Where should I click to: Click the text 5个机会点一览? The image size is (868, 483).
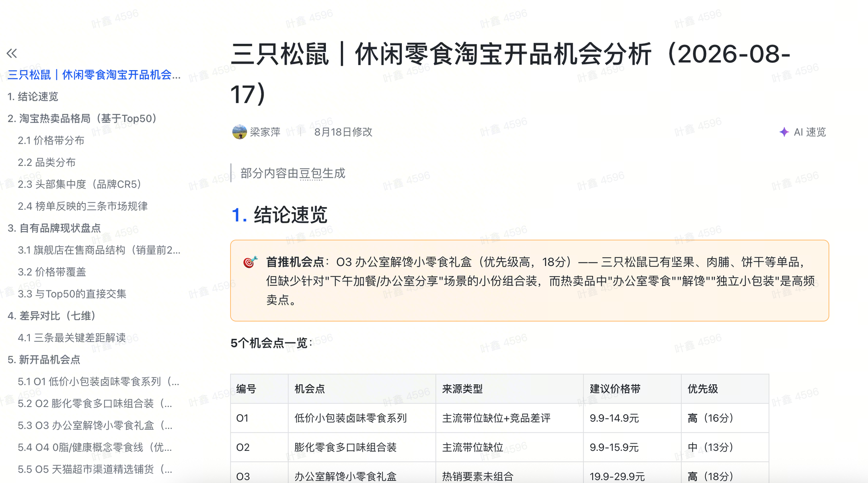271,343
